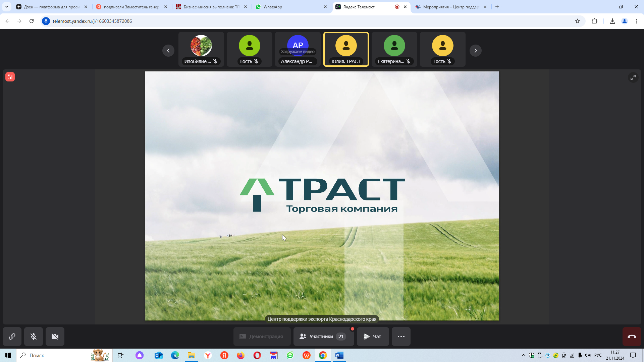644x362 pixels.
Task: Open Chrome's extensions puzzle icon
Action: point(594,21)
